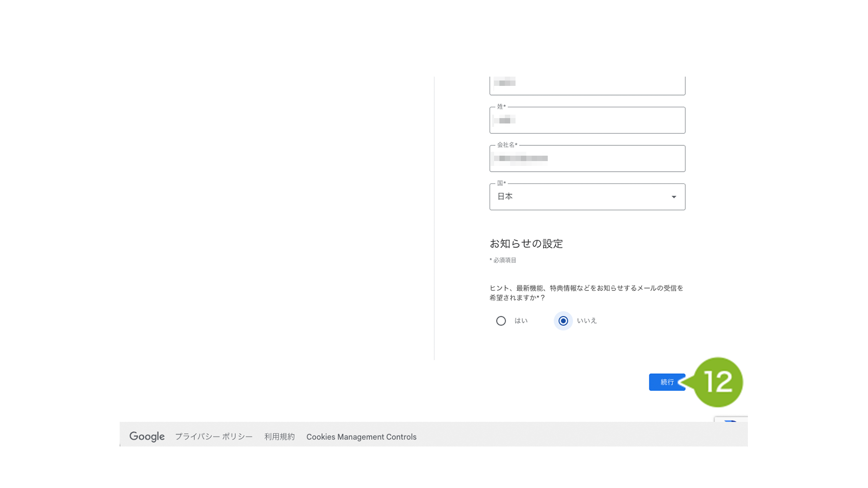This screenshot has height=488, width=868.
Task: Open the 国 country dropdown showing 日本
Action: coord(587,197)
